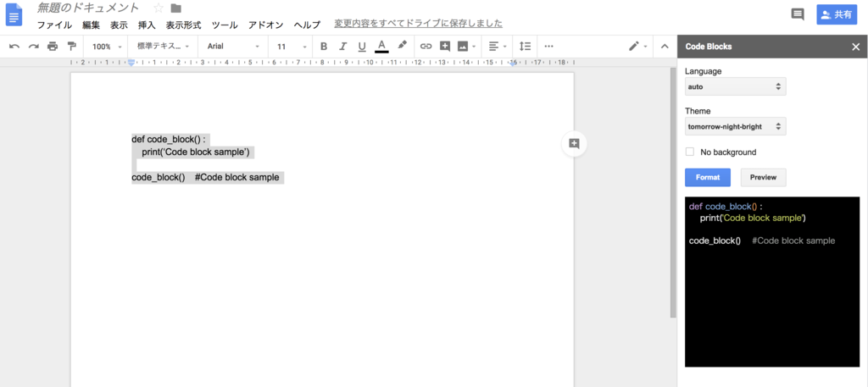Open the image insert options arrow

(474, 47)
